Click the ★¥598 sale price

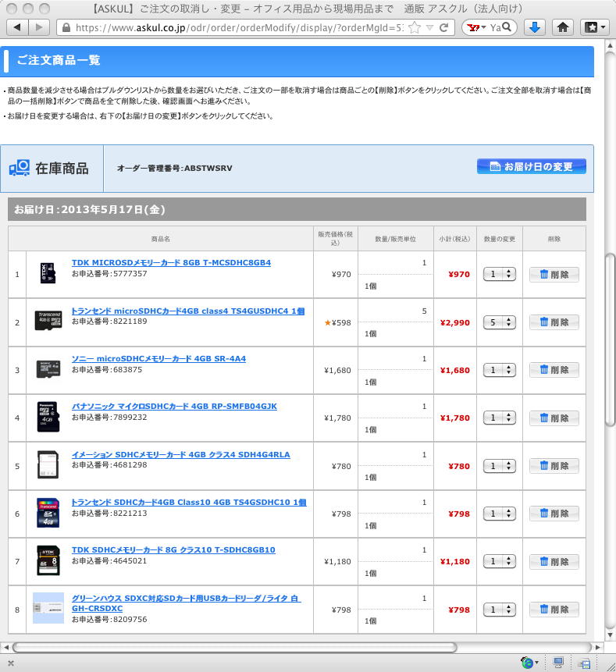(338, 322)
